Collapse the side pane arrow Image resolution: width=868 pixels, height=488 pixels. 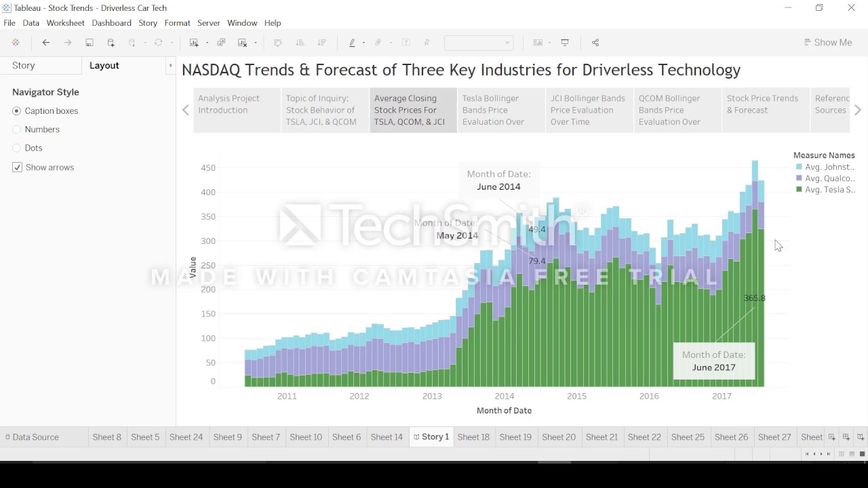pos(170,66)
